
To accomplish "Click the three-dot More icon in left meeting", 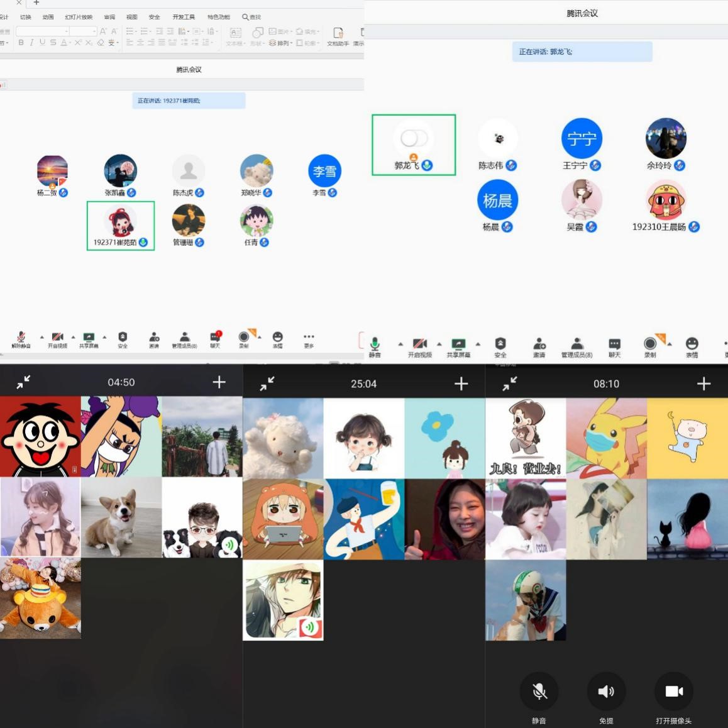I will 308,338.
